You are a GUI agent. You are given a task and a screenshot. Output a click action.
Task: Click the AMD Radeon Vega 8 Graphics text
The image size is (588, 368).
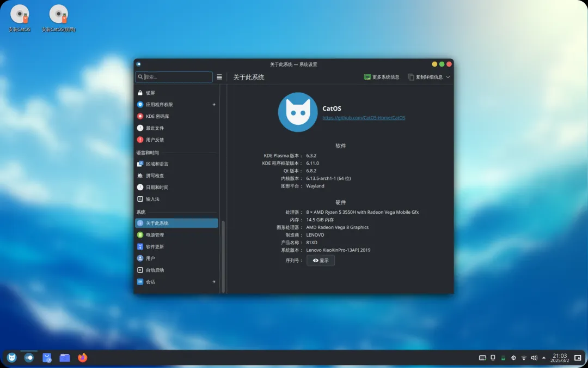337,227
